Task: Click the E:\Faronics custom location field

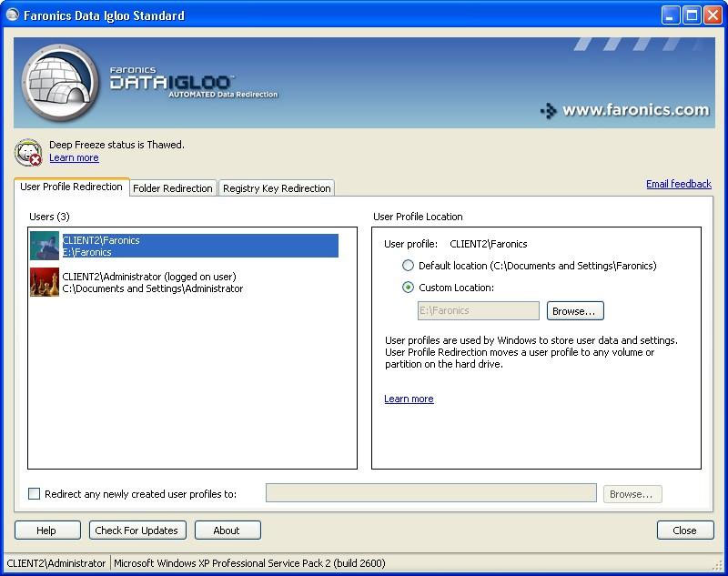Action: click(x=479, y=310)
